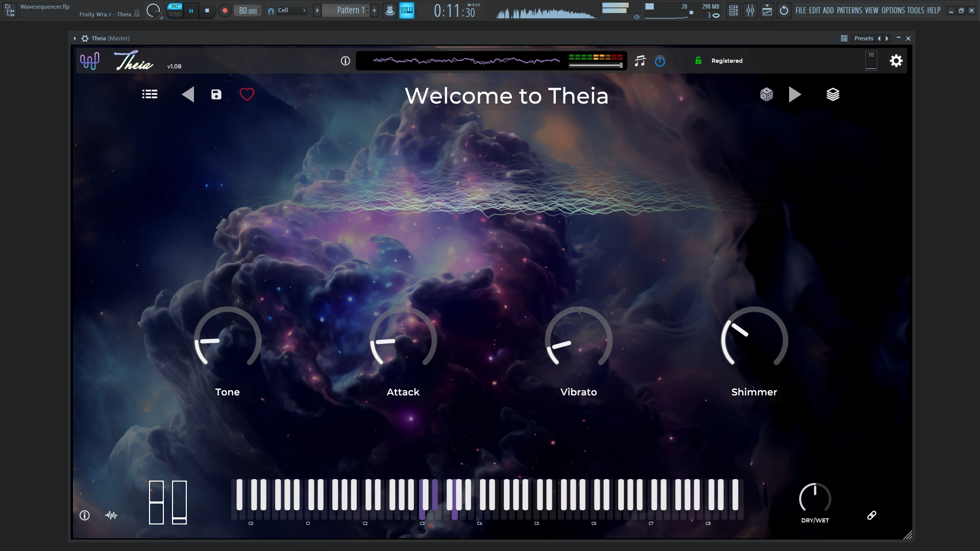Open the channel rack button
Screen dimensions: 980x551
(x=733, y=10)
